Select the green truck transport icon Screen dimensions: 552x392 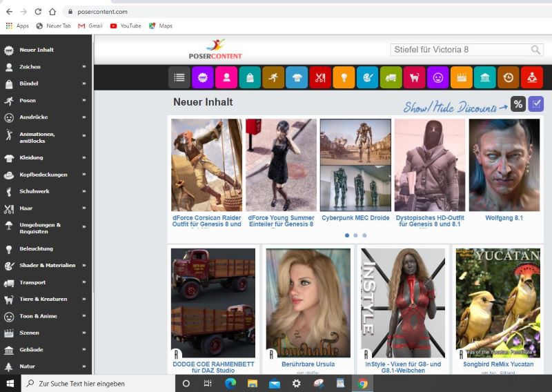391,77
